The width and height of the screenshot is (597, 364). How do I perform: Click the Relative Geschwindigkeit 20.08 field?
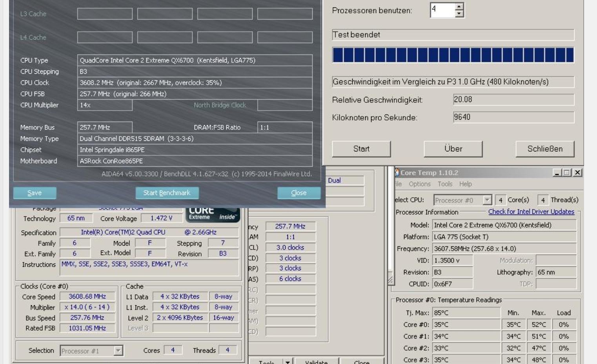pos(513,100)
